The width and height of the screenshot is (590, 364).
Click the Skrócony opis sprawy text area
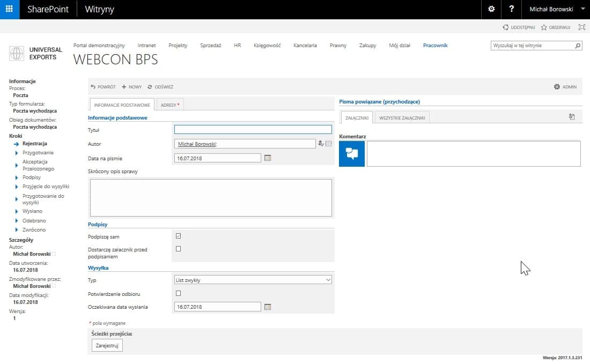tap(211, 198)
